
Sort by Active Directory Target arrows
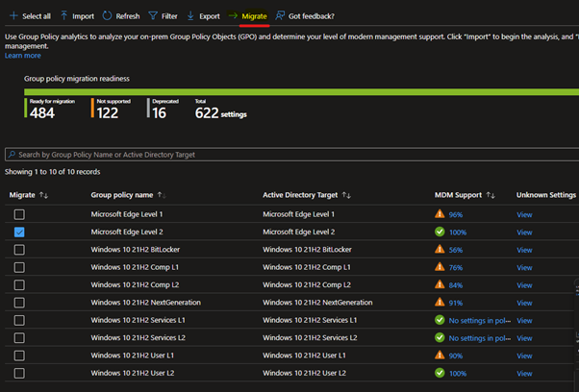pyautogui.click(x=346, y=195)
